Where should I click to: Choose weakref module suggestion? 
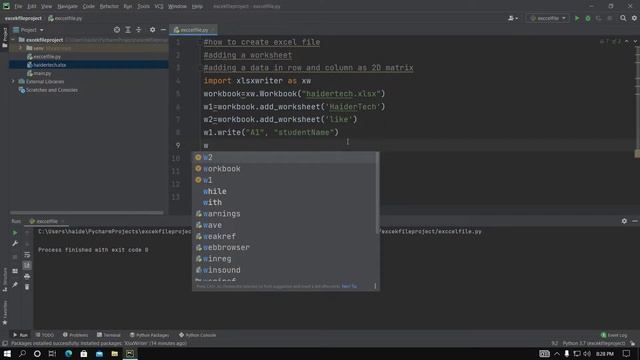[285, 236]
